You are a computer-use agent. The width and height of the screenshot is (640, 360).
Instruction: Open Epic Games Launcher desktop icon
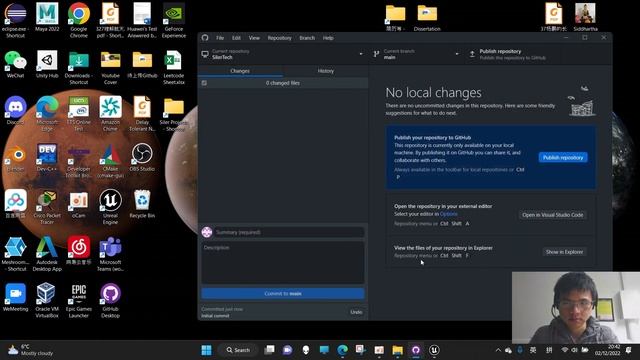79,300
